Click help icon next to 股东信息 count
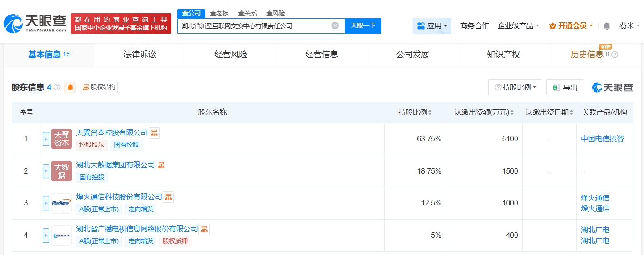Viewport: 644px width, 255px height. point(57,87)
